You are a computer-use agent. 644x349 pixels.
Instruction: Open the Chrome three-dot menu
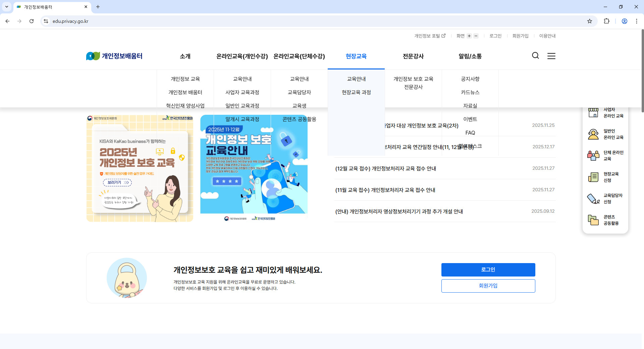[x=636, y=21]
